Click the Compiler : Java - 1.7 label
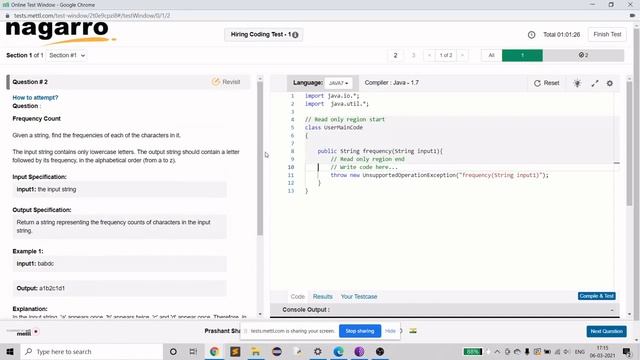 (391, 82)
